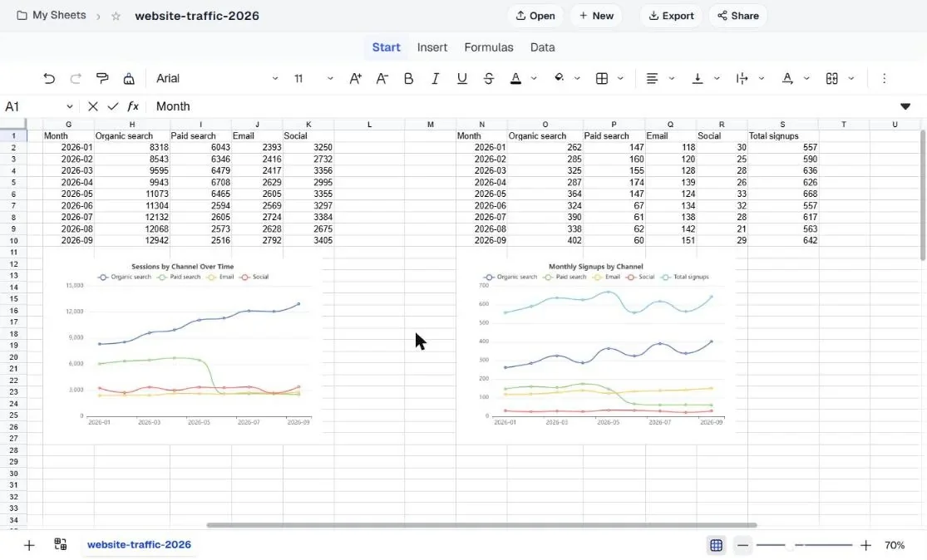Expand merge cells dropdown arrow

[851, 79]
